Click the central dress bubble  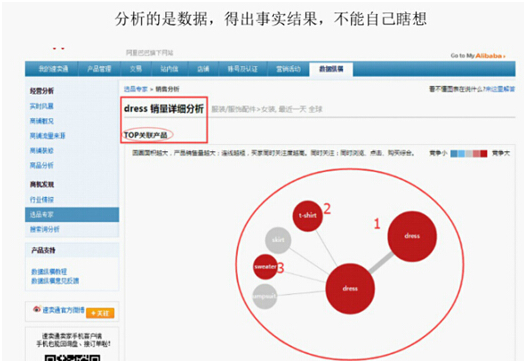coord(350,289)
